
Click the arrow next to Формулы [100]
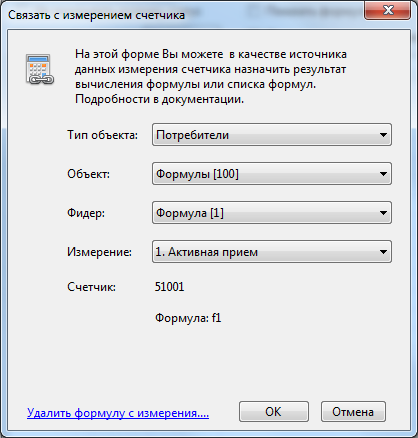383,174
